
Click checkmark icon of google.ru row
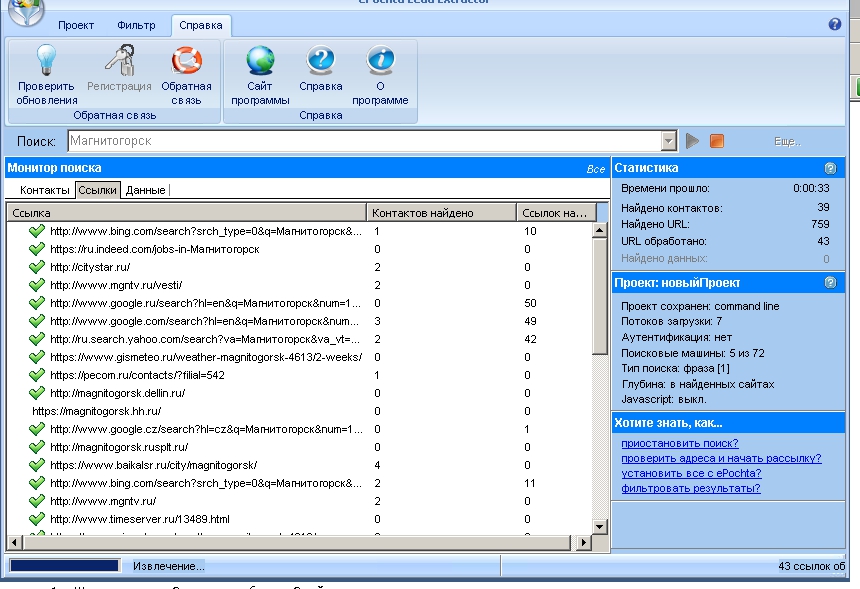click(37, 303)
